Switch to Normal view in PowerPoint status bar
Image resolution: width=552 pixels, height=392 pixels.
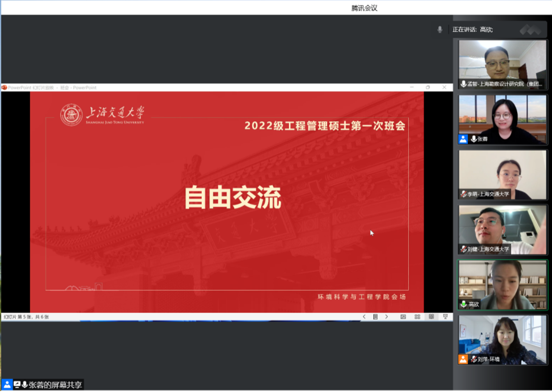click(x=403, y=317)
